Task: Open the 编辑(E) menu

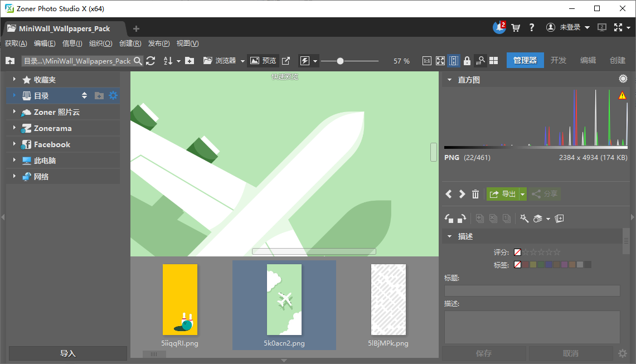Action: point(45,43)
